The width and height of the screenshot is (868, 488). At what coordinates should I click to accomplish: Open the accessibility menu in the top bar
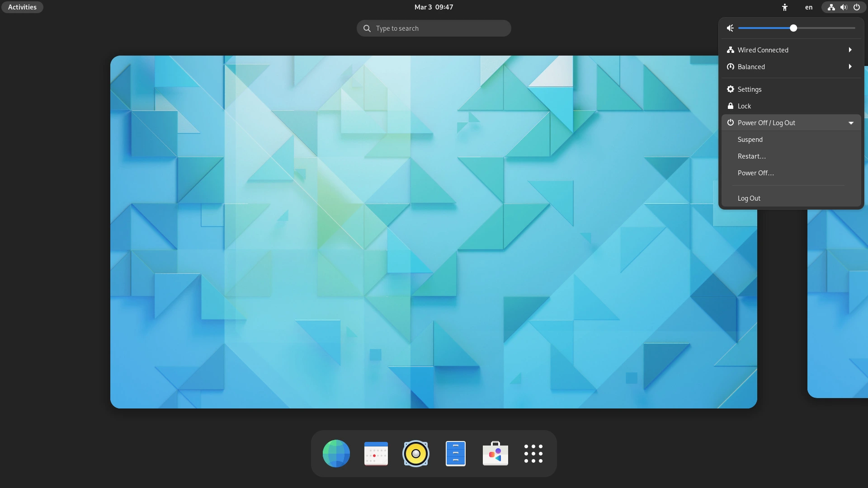[785, 7]
